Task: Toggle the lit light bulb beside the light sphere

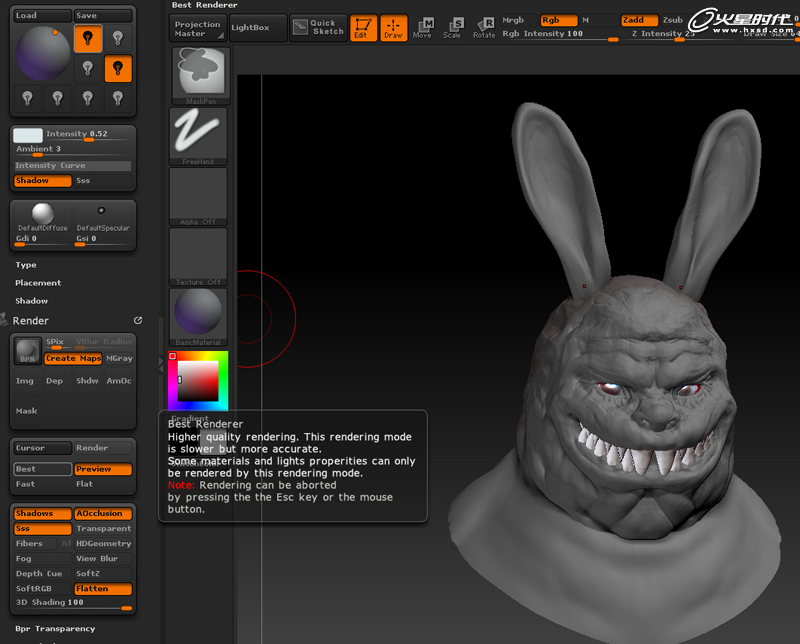Action: pyautogui.click(x=88, y=39)
